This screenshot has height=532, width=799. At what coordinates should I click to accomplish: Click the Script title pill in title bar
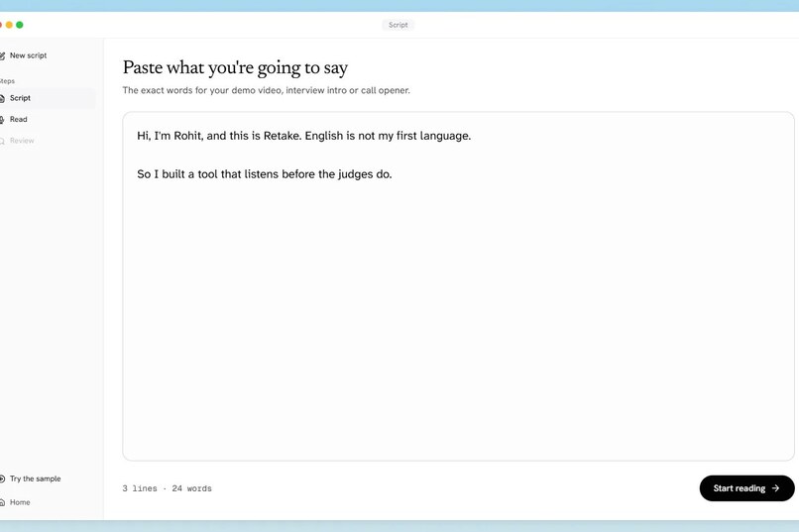398,25
